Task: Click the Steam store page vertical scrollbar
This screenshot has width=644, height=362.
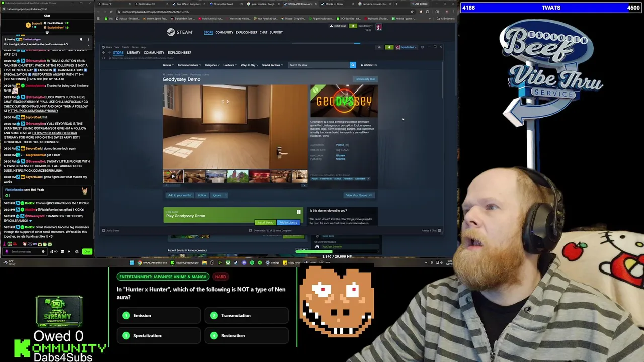Action: pos(442,79)
